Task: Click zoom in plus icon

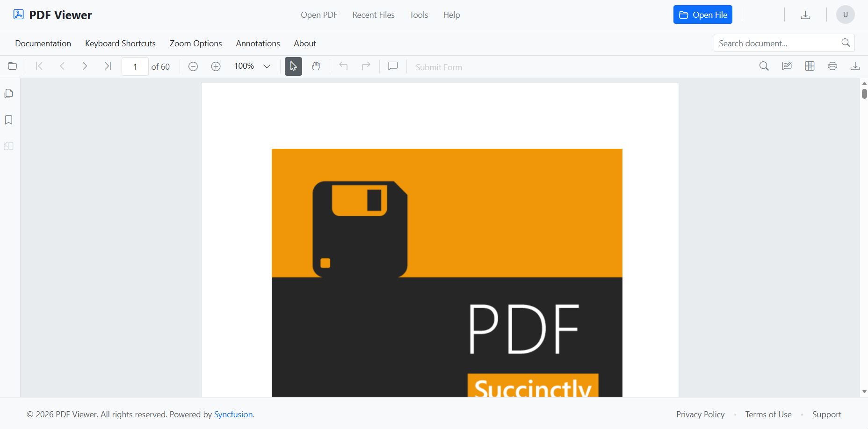Action: [216, 66]
